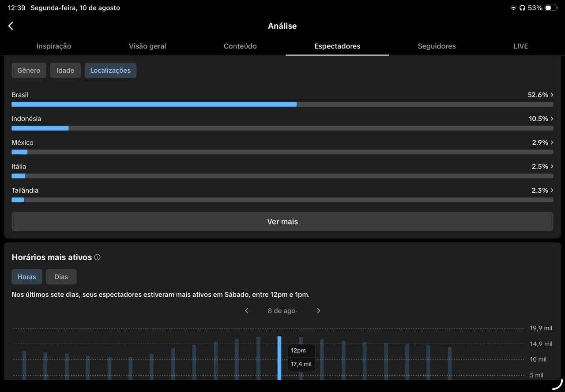Tap the 2.9% value for México
This screenshot has width=565, height=392.
(x=540, y=142)
